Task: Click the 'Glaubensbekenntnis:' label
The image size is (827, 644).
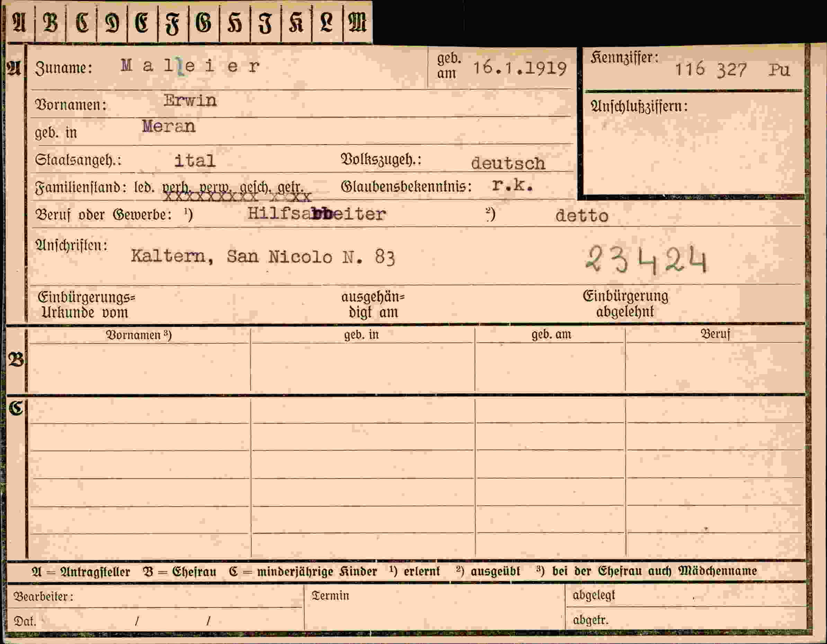Action: pos(406,186)
